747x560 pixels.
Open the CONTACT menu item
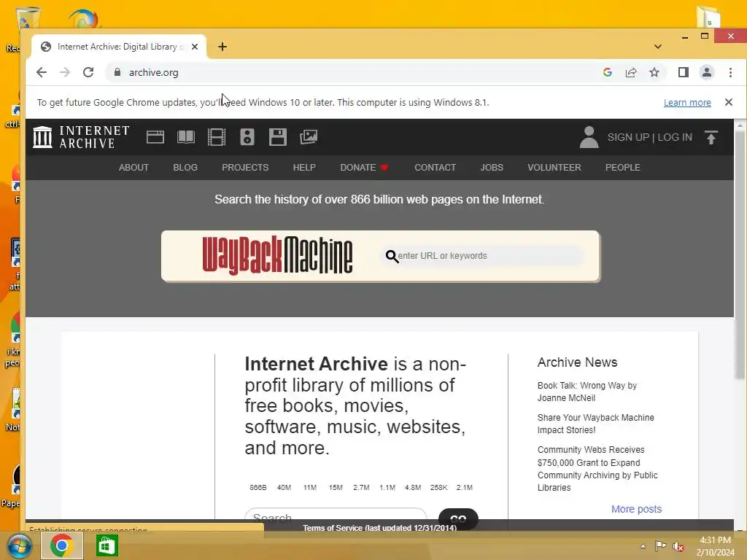[435, 168]
